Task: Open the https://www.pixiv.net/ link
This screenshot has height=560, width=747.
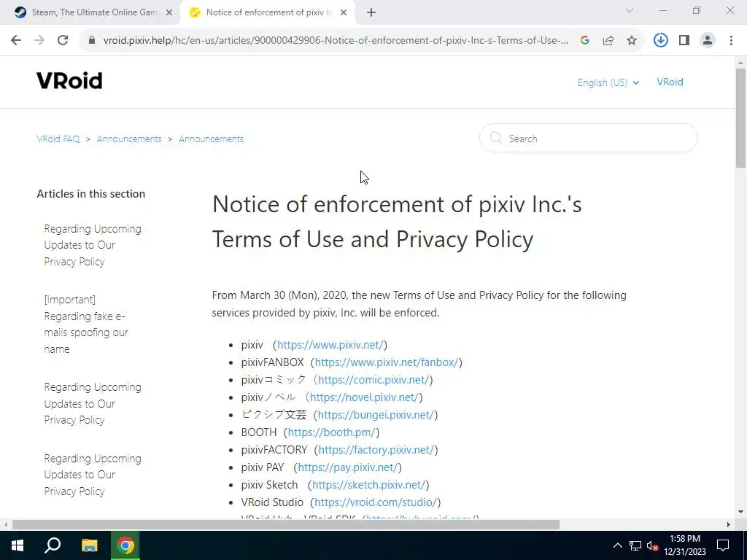Action: pos(330,345)
